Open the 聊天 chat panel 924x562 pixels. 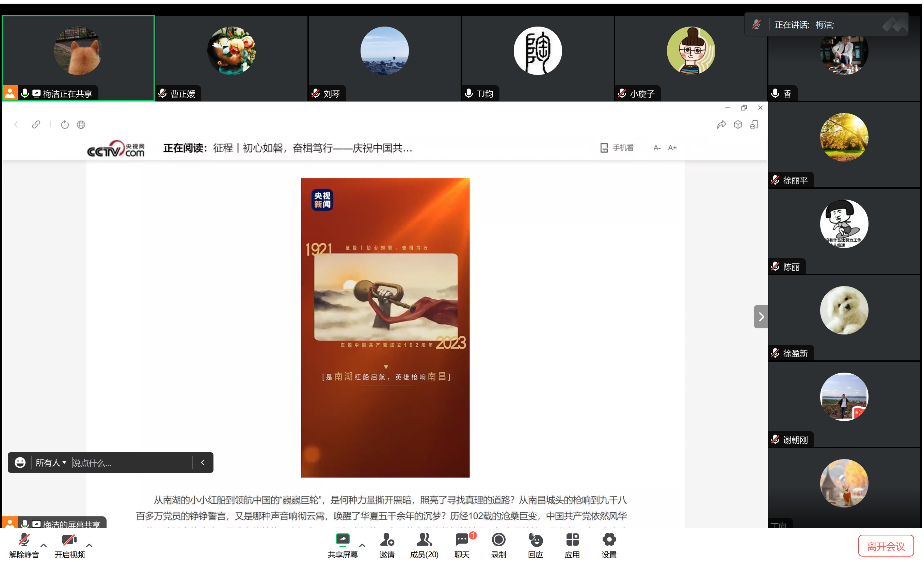[462, 546]
